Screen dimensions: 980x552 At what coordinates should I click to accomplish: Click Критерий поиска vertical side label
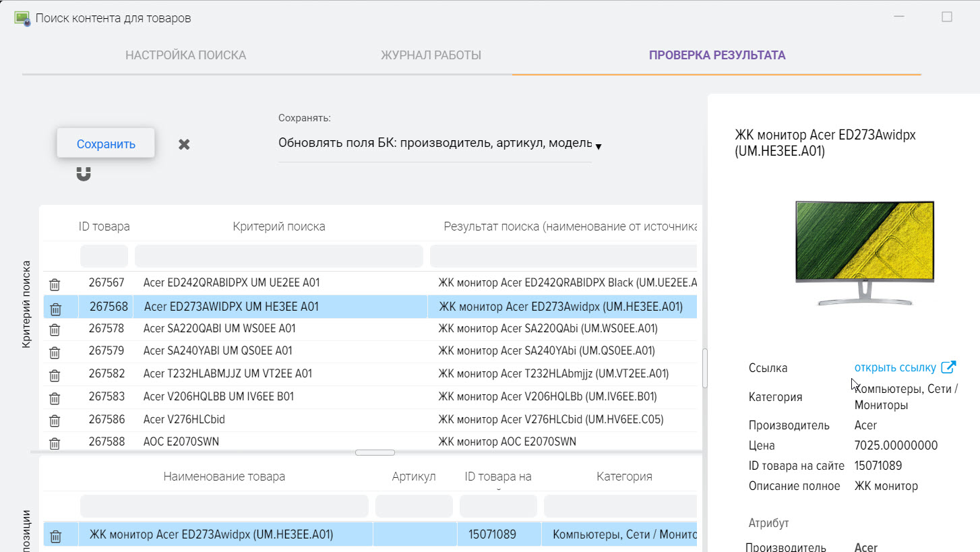click(26, 304)
